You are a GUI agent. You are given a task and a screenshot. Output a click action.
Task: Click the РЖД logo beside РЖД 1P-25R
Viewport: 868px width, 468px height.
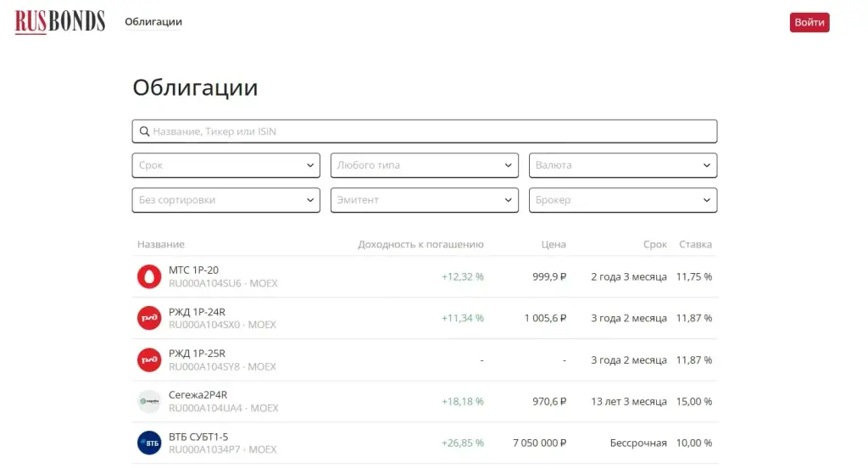[149, 360]
